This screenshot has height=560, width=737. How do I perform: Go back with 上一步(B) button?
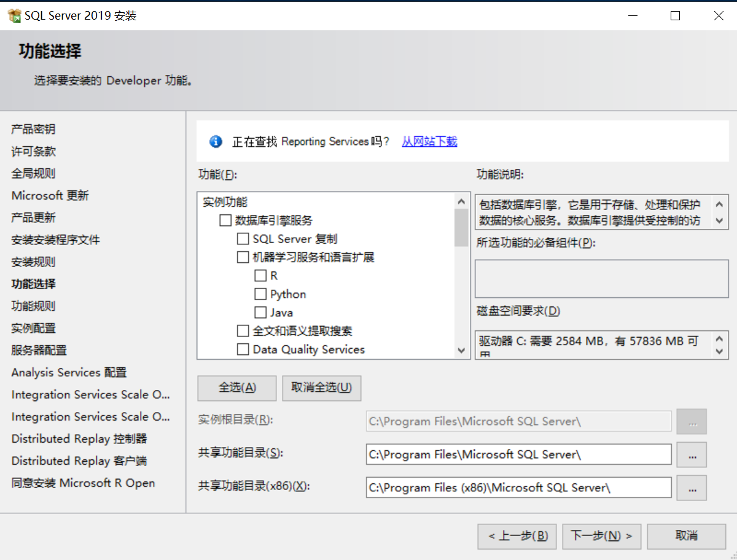click(517, 536)
